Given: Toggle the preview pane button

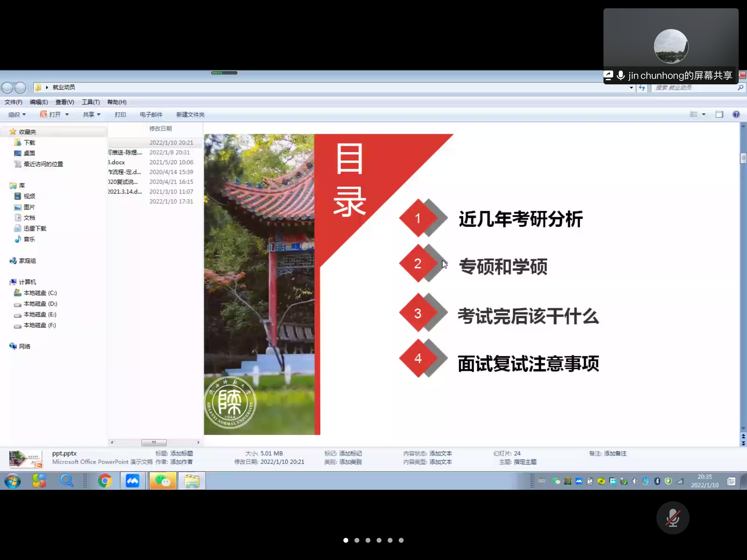Looking at the screenshot, I should (719, 114).
